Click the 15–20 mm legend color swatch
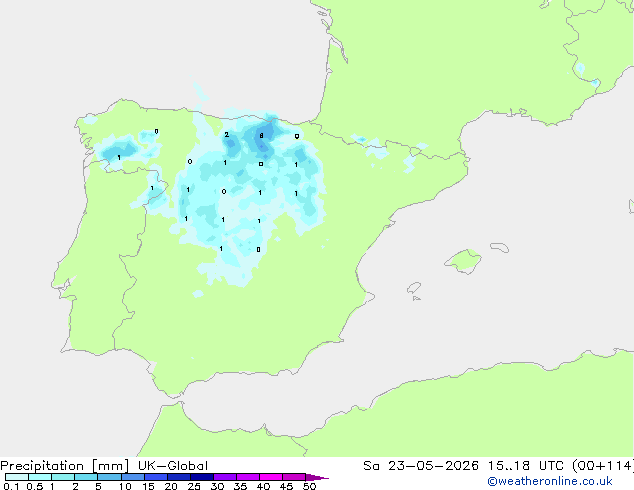The image size is (634, 490). pos(155,477)
